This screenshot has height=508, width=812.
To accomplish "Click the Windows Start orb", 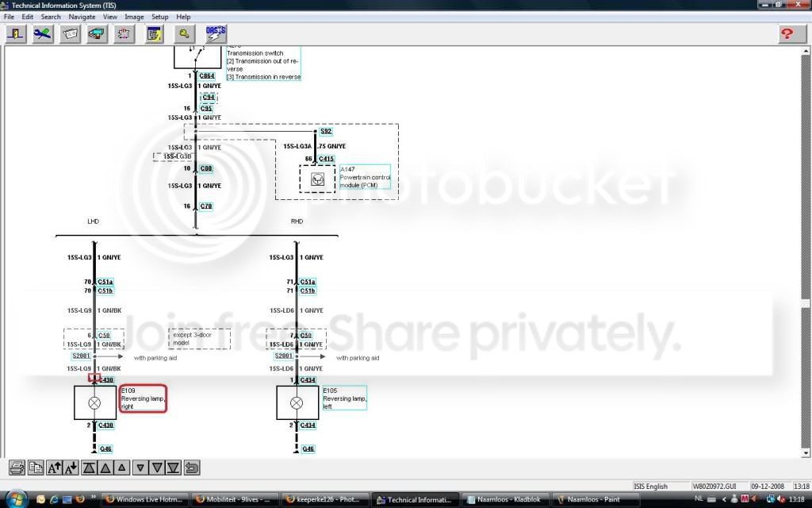I will coord(16,498).
